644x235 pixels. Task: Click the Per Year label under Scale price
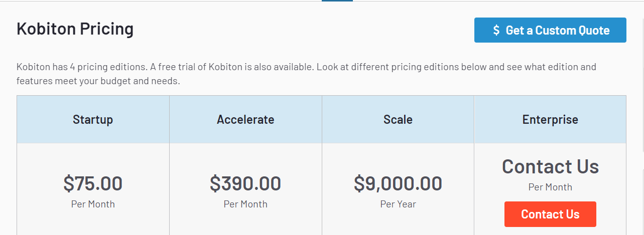tap(398, 204)
